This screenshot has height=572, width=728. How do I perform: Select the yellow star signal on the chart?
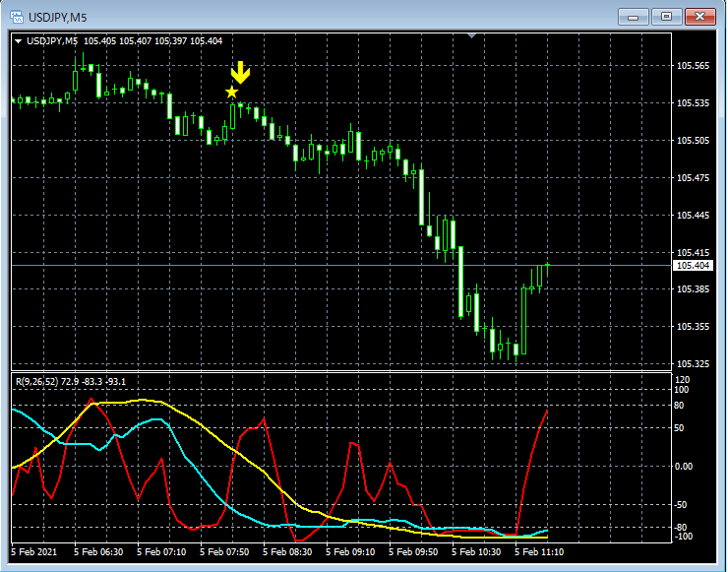click(x=231, y=92)
